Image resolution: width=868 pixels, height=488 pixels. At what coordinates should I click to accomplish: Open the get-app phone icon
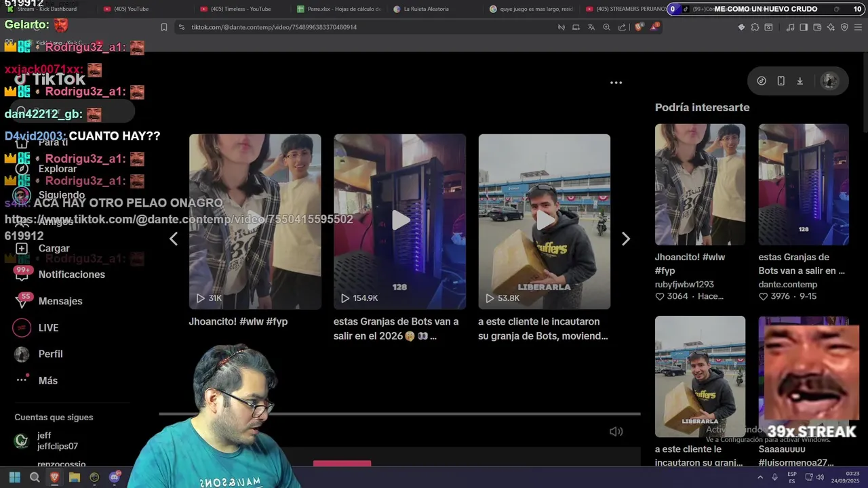[x=781, y=81]
